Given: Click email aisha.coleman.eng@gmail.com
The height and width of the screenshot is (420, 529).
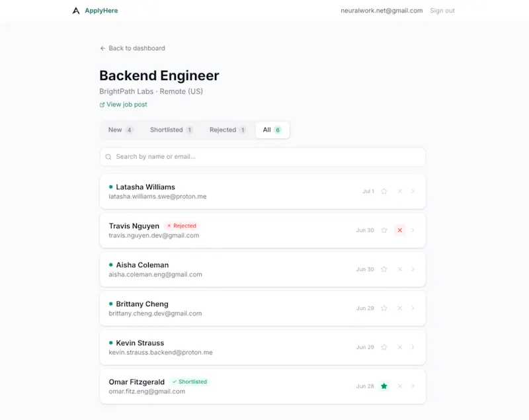Looking at the screenshot, I should (x=155, y=274).
